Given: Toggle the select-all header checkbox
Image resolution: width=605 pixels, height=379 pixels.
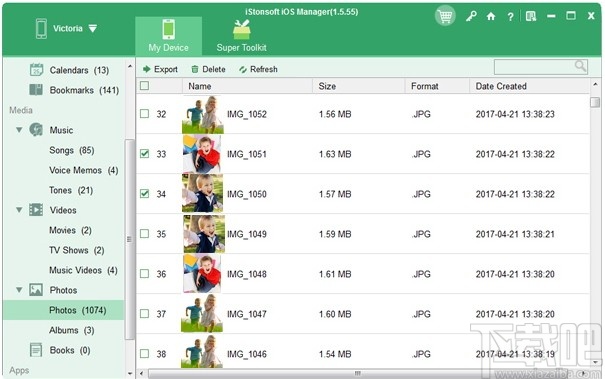Looking at the screenshot, I should tap(144, 86).
